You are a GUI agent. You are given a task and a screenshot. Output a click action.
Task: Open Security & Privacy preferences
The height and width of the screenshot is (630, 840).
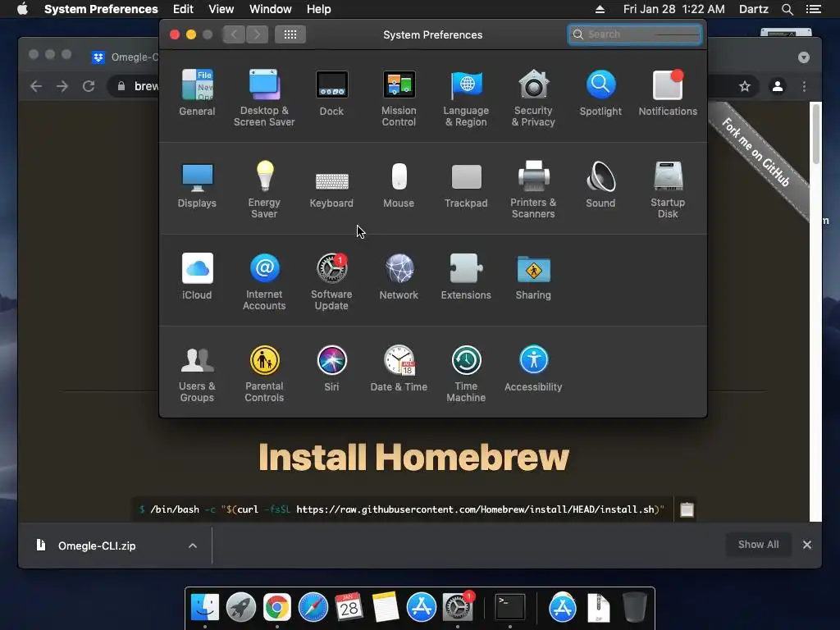point(533,98)
